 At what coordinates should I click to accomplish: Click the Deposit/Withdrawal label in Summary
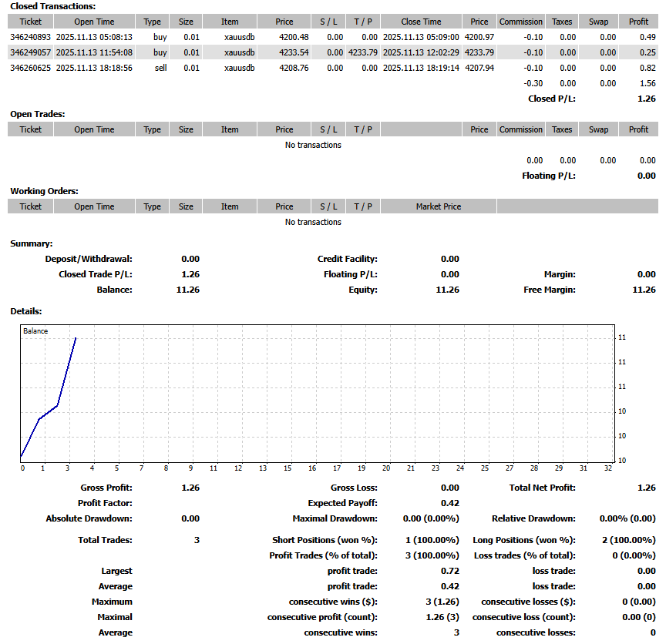click(89, 259)
